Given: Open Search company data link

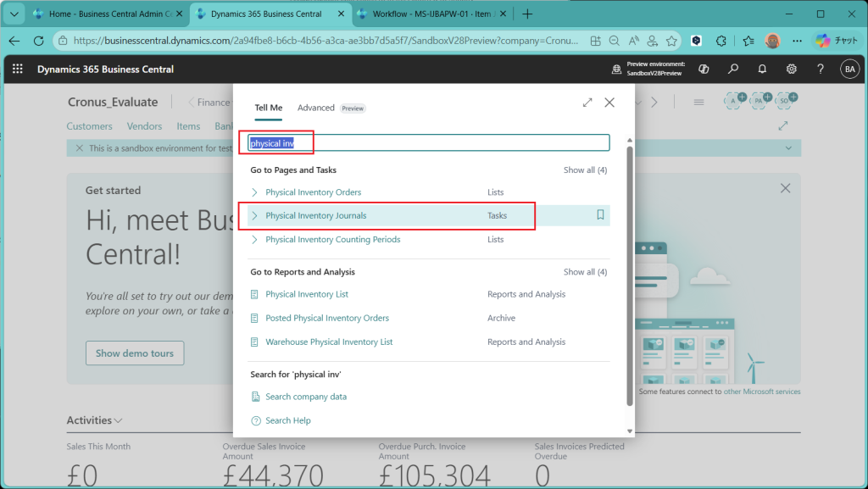Looking at the screenshot, I should point(305,397).
